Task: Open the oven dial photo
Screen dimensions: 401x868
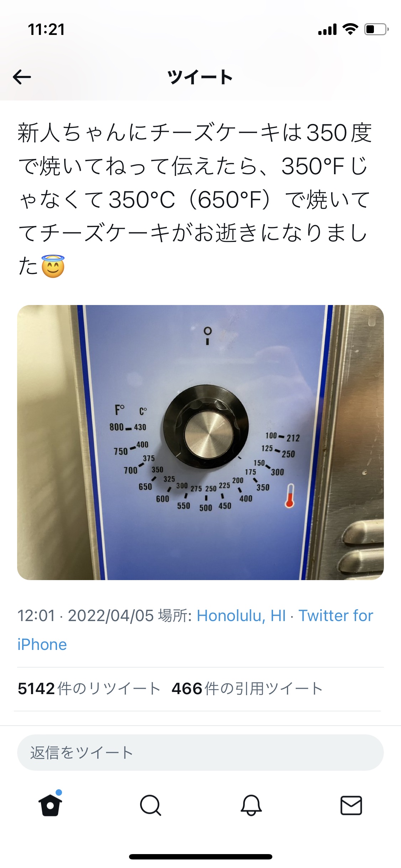Action: [200, 442]
